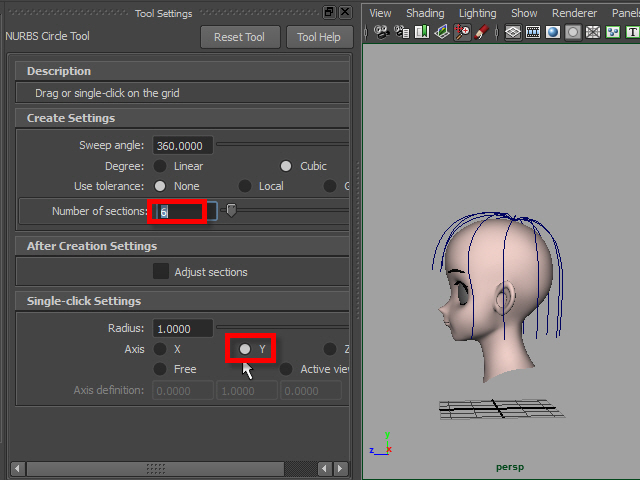Click the safe title T icon
The height and width of the screenshot is (480, 640).
tap(633, 32)
